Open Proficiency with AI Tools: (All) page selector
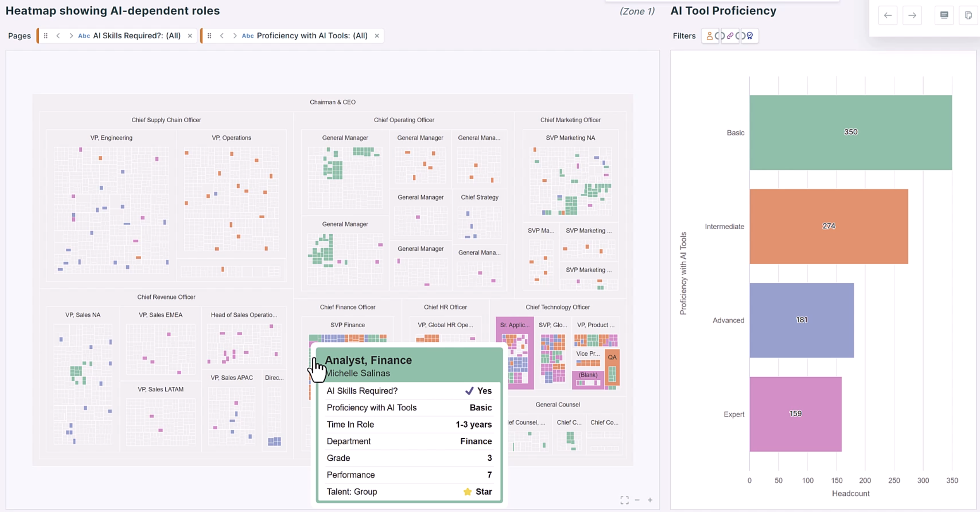Viewport: 980px width, 512px height. (312, 36)
